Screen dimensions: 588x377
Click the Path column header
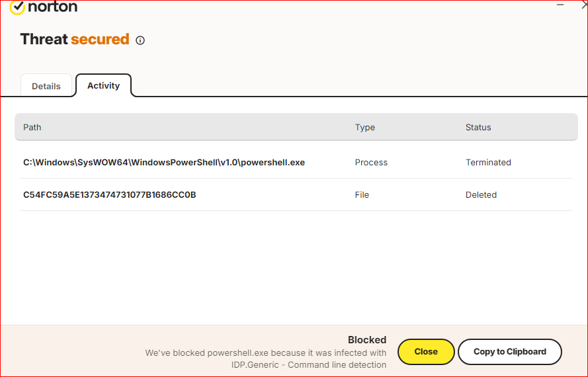click(x=32, y=127)
